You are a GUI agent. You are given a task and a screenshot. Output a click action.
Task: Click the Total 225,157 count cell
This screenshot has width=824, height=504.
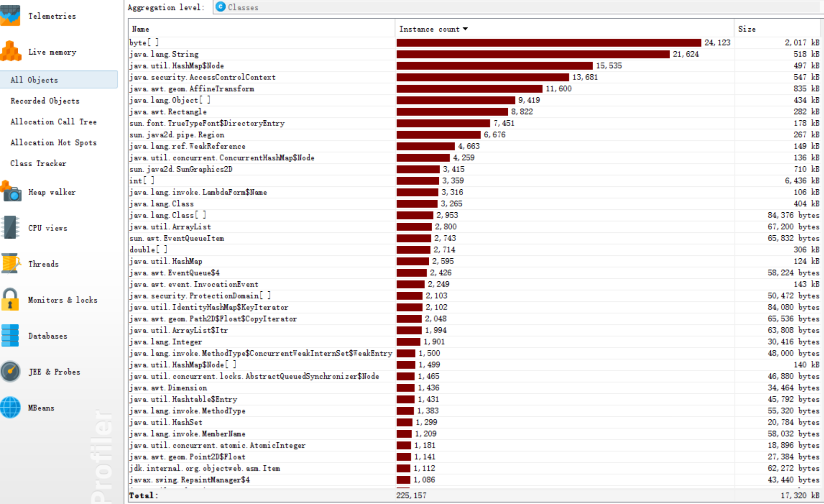(411, 495)
